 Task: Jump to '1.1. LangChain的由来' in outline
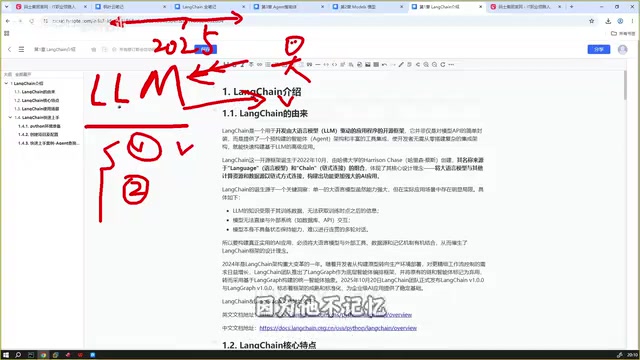(34, 92)
